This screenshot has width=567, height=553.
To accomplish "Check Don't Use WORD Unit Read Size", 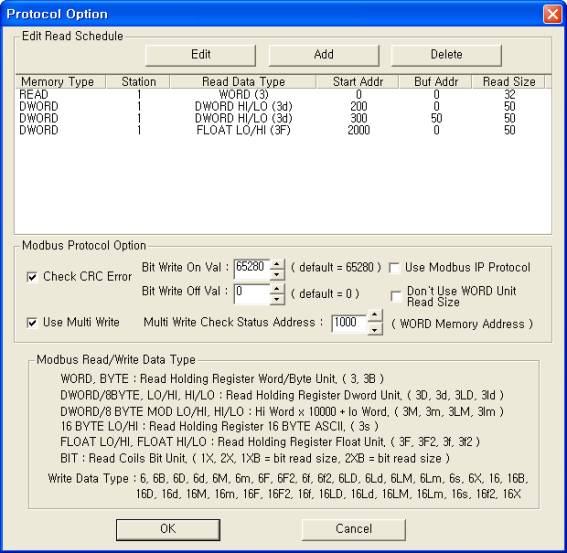I will coord(396,296).
